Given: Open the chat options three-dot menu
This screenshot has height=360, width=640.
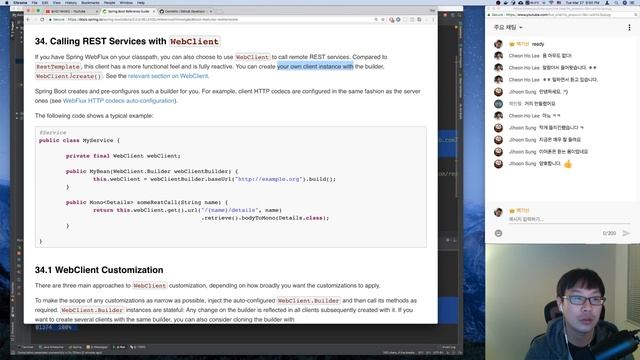Looking at the screenshot, I should tap(629, 27).
